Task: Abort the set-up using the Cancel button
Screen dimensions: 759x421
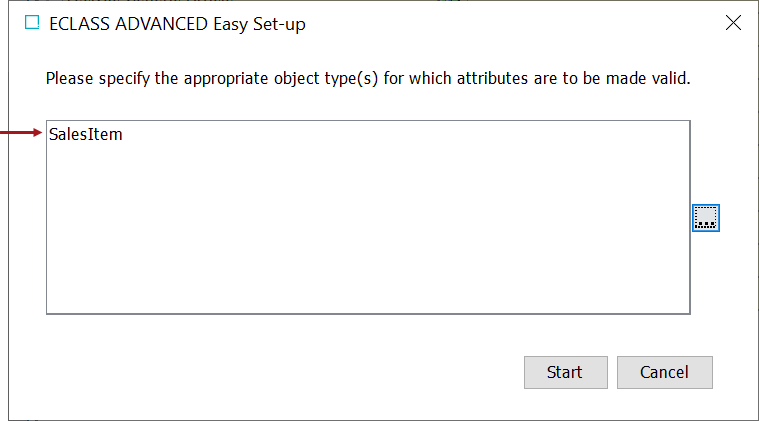Action: pos(665,372)
